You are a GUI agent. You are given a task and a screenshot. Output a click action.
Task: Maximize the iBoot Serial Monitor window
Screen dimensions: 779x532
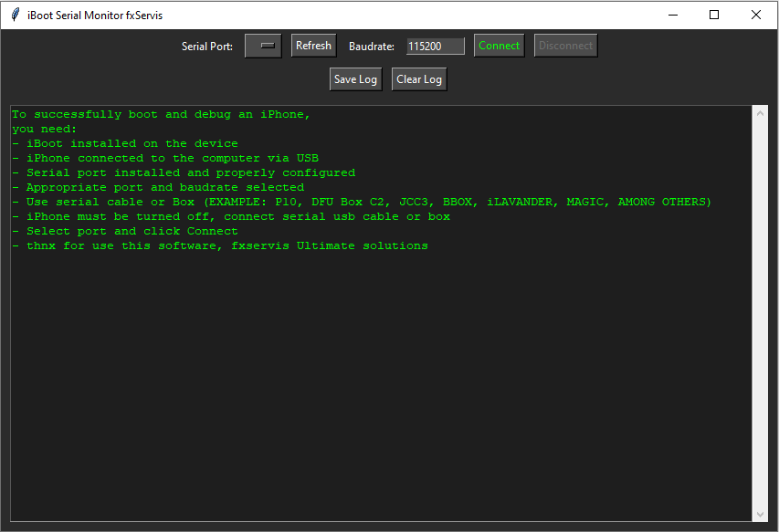click(714, 15)
